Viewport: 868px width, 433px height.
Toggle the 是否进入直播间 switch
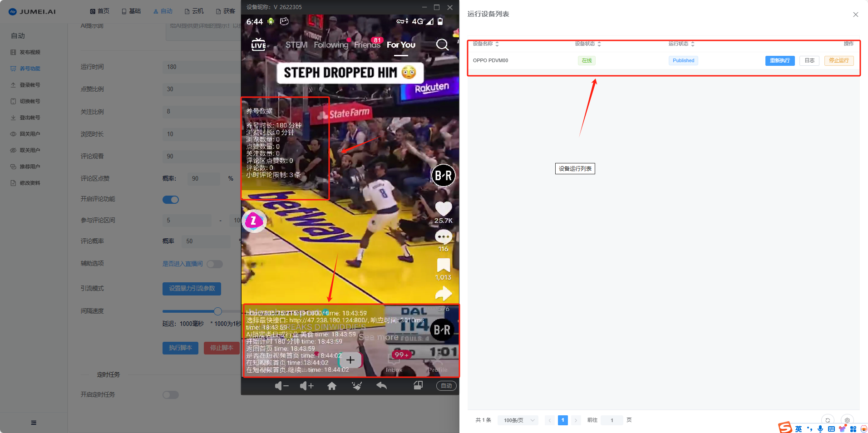215,264
